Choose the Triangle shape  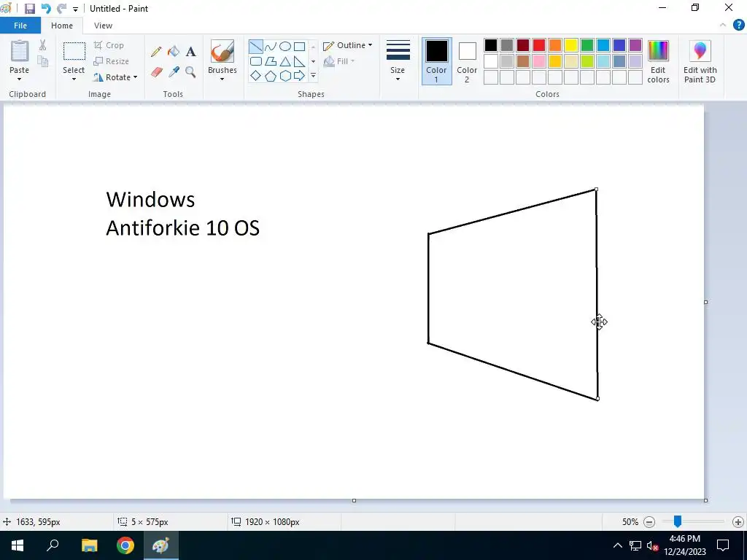pyautogui.click(x=285, y=61)
